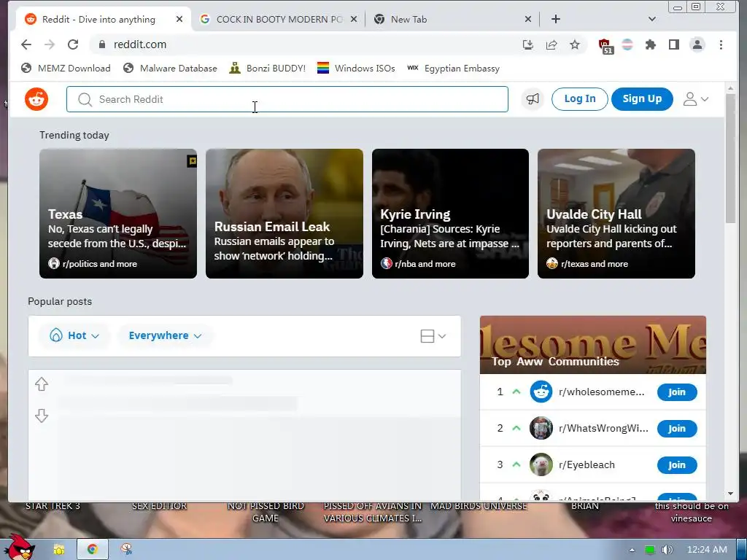Go back with the browser back arrow
This screenshot has width=747, height=560.
(26, 44)
